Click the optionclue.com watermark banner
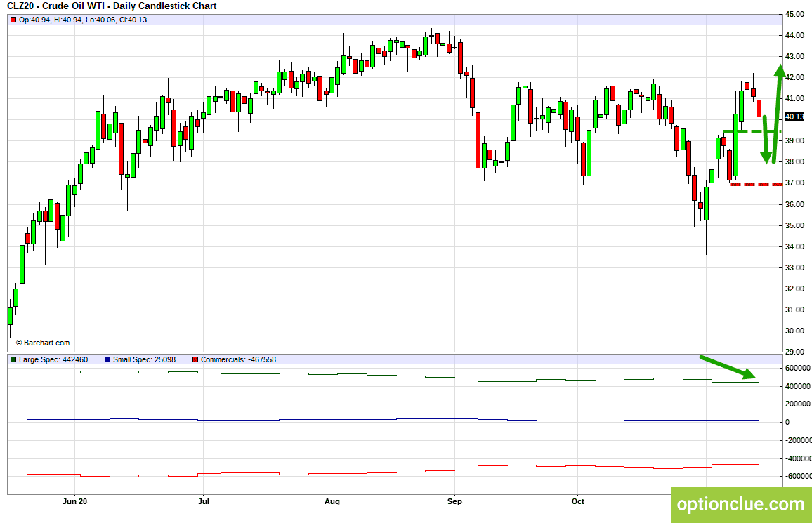This screenshot has width=812, height=523. point(741,505)
